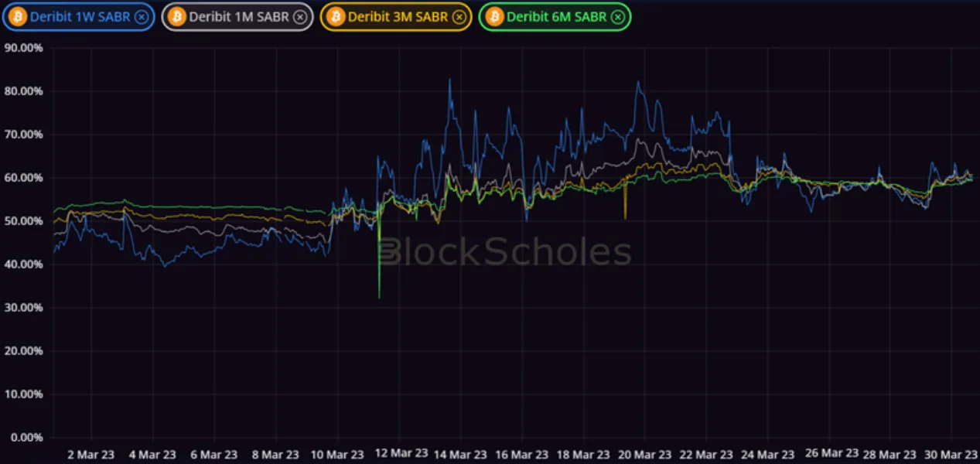
Task: Select the Deribit 1M SABR label
Action: pyautogui.click(x=238, y=16)
